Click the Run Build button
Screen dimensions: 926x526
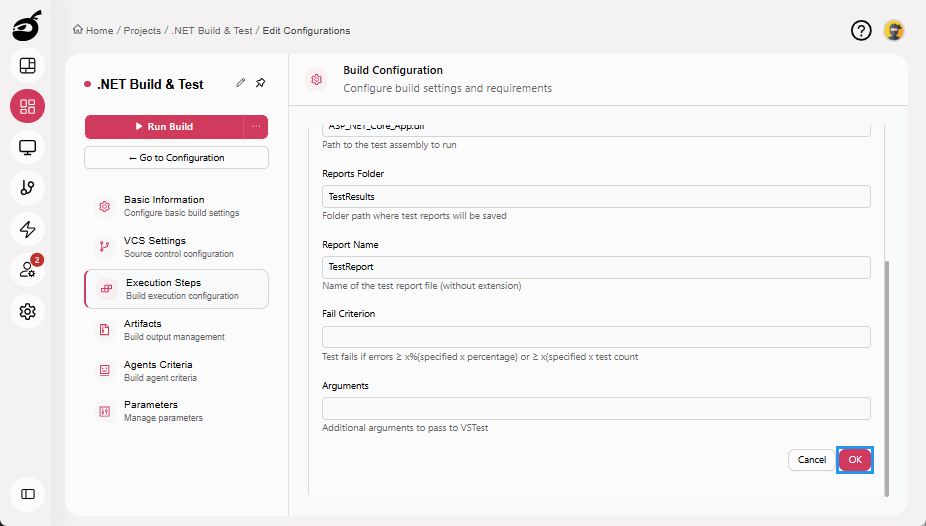[164, 126]
